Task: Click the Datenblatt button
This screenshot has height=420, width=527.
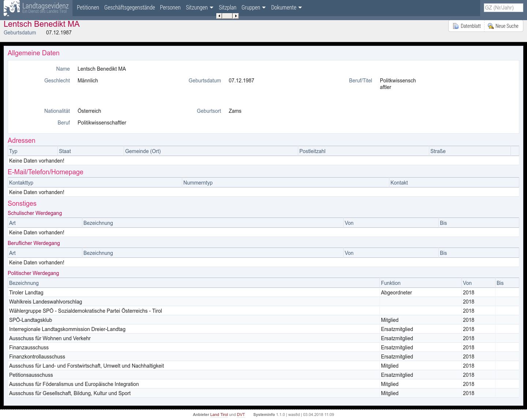Action: [467, 26]
